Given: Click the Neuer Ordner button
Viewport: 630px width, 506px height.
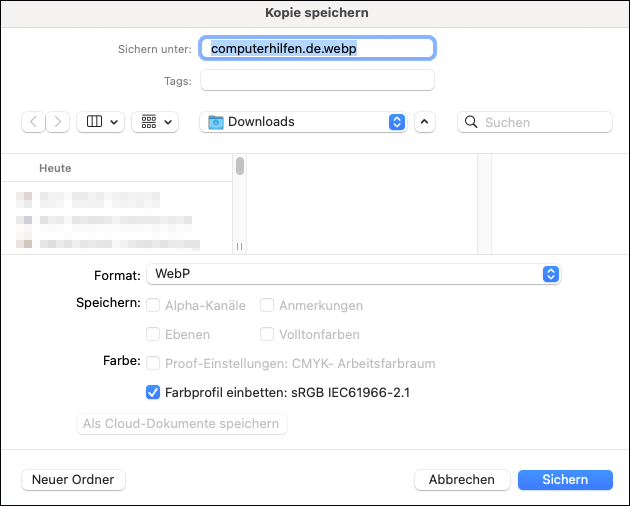Looking at the screenshot, I should point(73,479).
